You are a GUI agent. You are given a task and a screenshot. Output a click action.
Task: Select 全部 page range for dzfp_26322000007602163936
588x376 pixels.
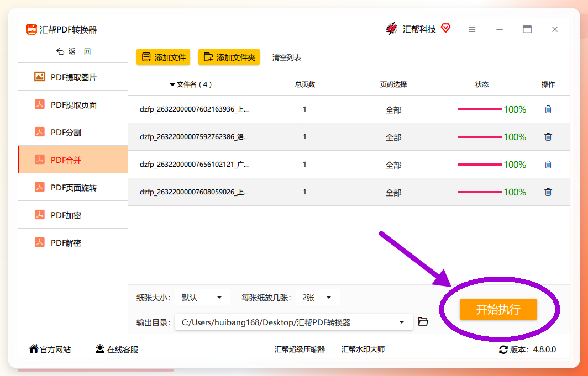point(393,110)
